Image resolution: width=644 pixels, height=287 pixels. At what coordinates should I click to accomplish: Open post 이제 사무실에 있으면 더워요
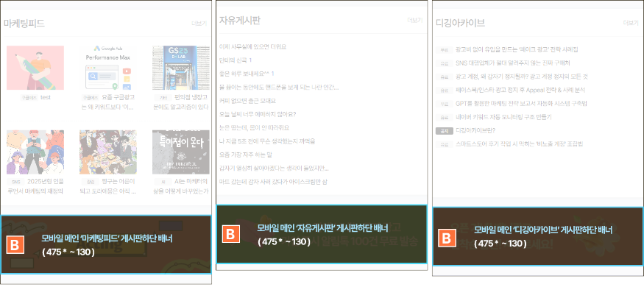point(252,46)
